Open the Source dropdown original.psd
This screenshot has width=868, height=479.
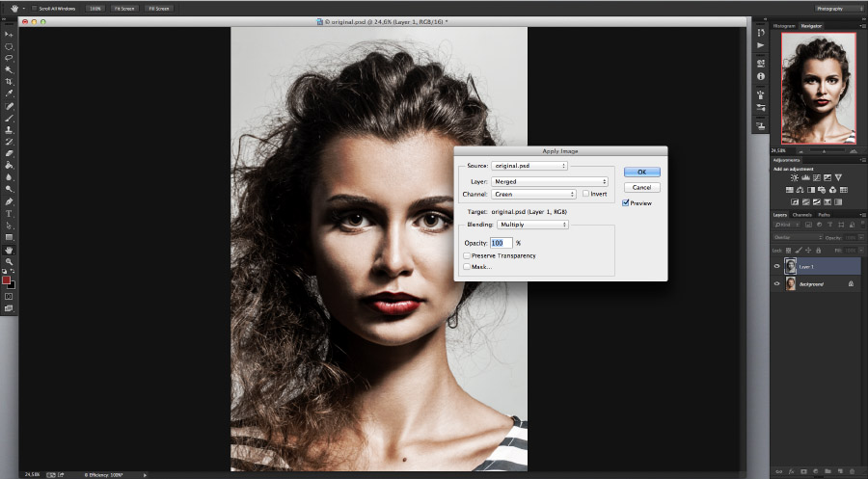pyautogui.click(x=529, y=166)
